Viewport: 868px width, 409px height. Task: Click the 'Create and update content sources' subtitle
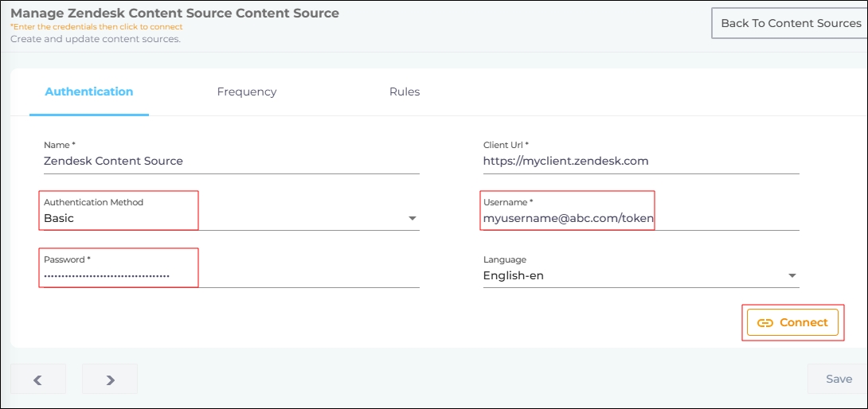point(96,39)
